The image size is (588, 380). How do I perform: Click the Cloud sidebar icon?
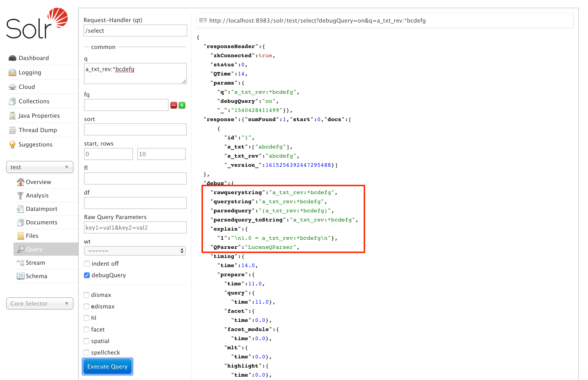pos(12,87)
